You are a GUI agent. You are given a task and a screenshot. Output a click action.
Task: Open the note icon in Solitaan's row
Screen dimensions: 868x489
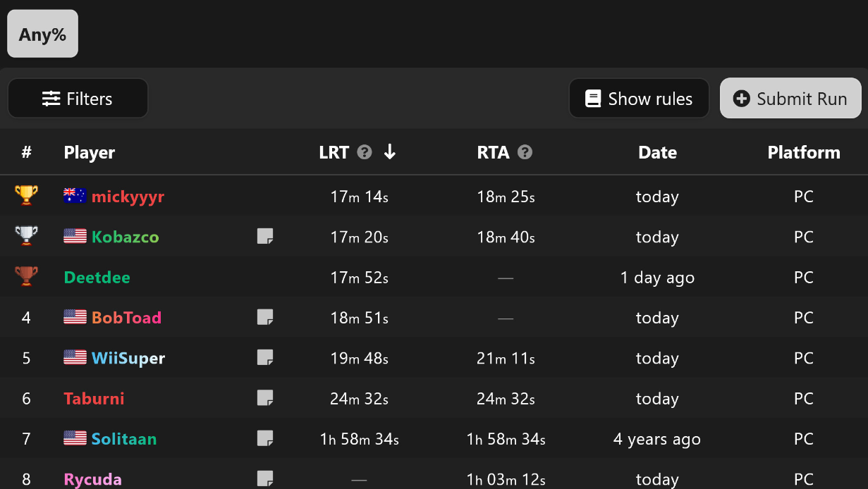[x=265, y=438]
